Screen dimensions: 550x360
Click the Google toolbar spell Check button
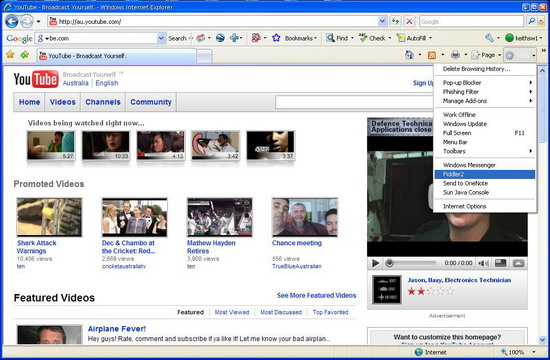pos(372,38)
